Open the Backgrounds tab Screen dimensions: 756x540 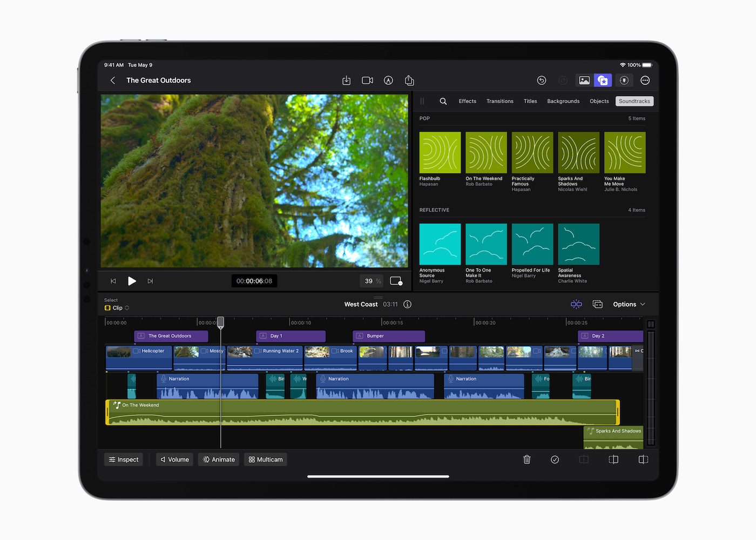563,101
